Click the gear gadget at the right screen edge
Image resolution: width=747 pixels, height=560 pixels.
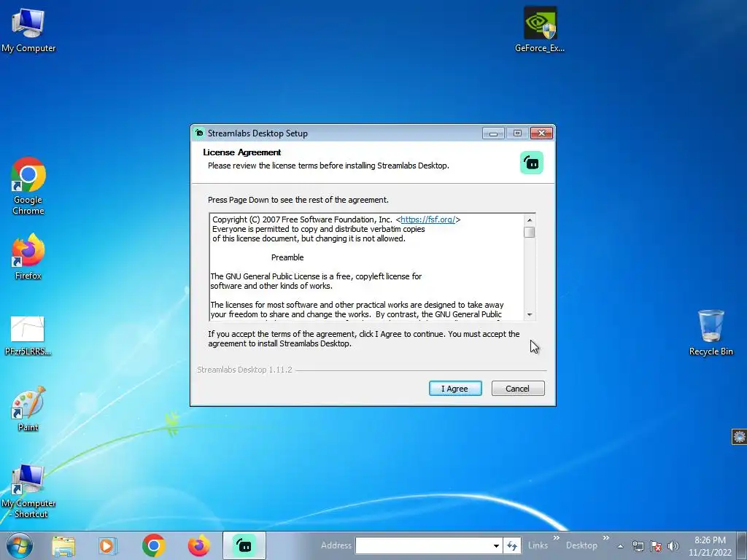pos(739,437)
